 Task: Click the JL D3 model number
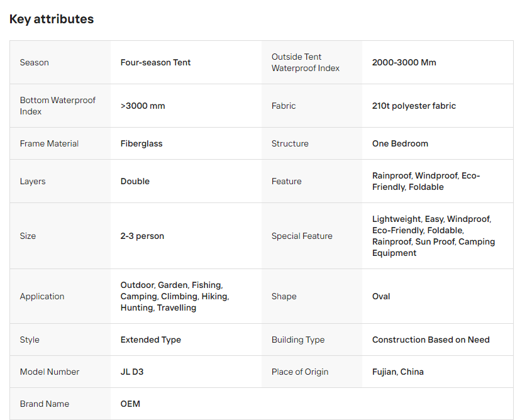(132, 372)
